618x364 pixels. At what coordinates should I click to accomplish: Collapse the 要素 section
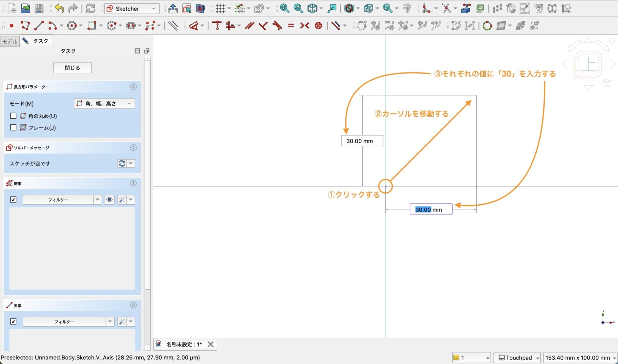coord(133,305)
